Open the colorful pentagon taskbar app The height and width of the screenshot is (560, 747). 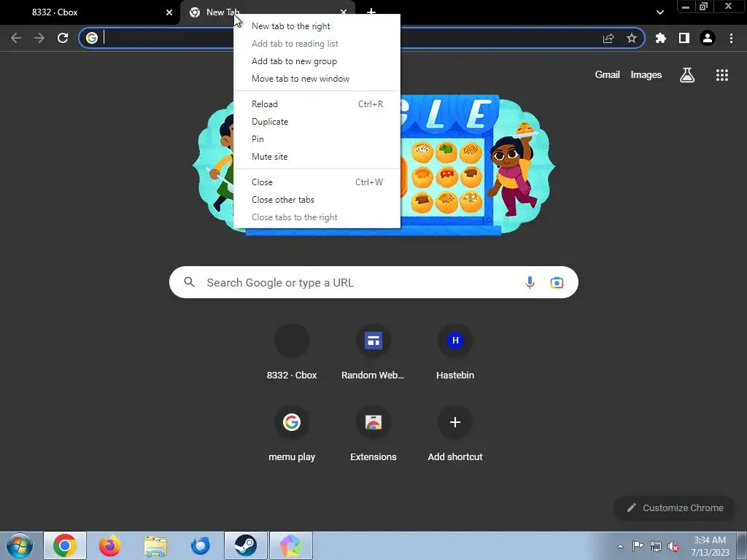click(x=290, y=545)
